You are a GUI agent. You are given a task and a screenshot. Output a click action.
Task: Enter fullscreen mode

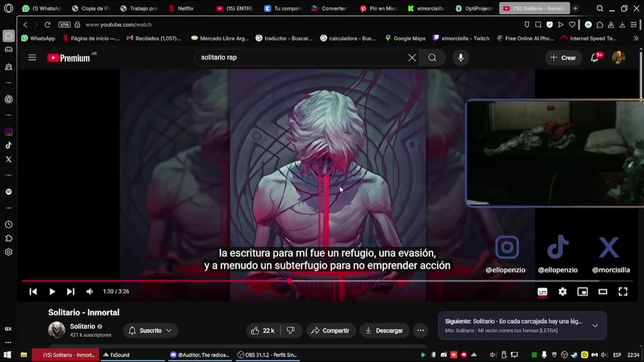tap(623, 292)
